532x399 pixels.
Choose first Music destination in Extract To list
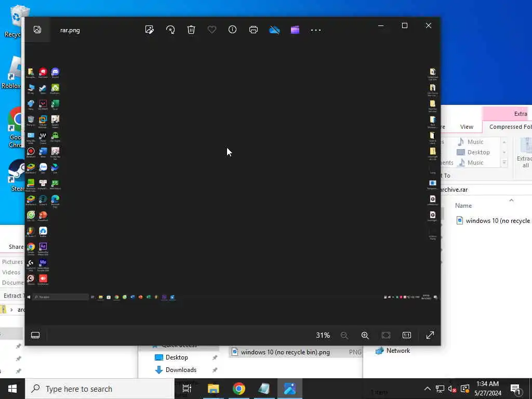point(470,142)
